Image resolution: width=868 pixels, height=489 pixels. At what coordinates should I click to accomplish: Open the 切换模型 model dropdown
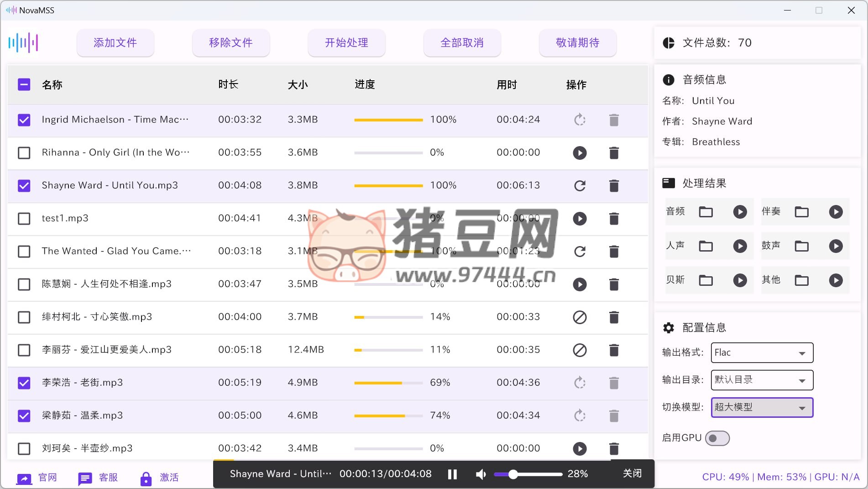point(762,408)
